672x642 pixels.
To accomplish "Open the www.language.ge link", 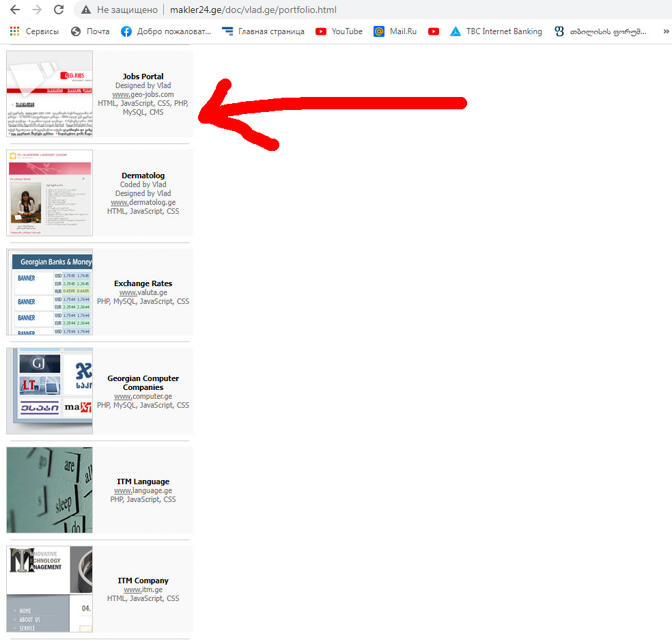I will (x=143, y=490).
